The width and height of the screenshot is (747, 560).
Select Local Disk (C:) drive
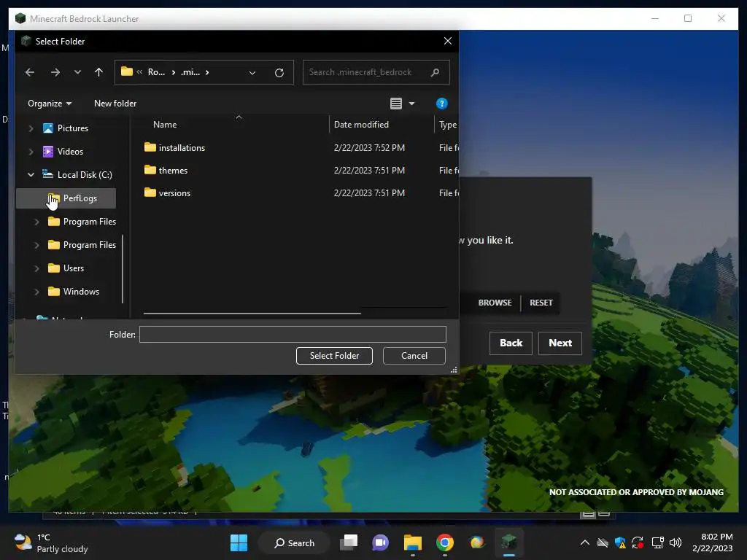point(77,175)
